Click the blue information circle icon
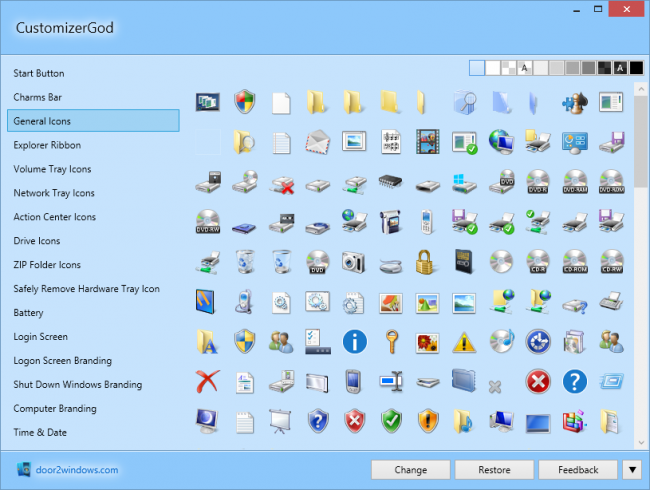The height and width of the screenshot is (490, 650). (x=354, y=342)
